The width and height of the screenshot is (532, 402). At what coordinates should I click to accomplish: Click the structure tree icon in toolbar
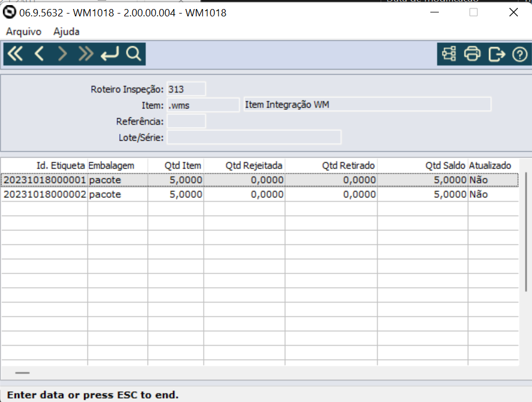pos(449,54)
